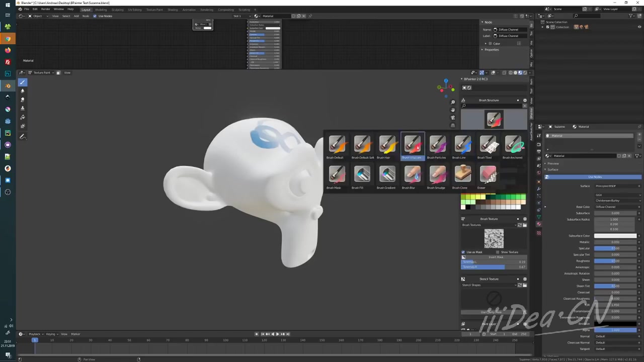Select the Brush Default preset
Screen dimensions: 644x362
(x=337, y=147)
